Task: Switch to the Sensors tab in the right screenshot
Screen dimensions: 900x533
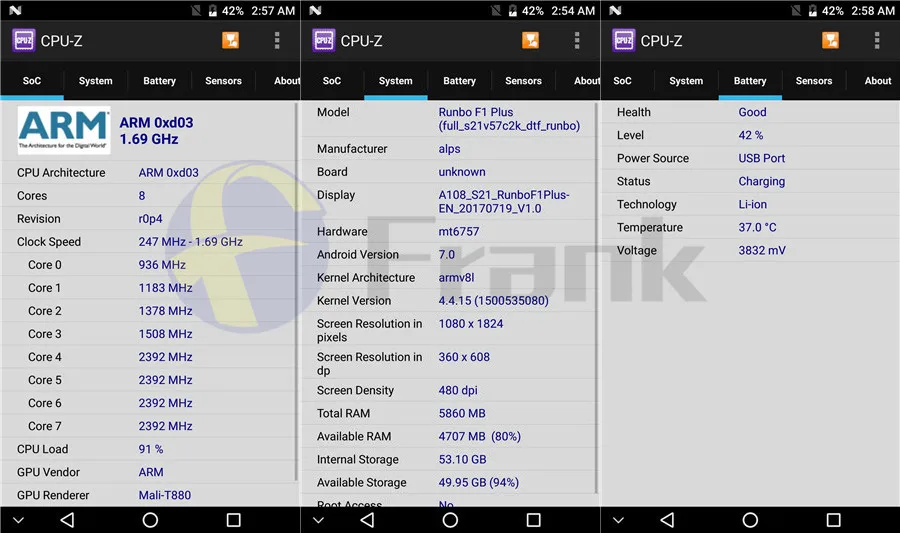Action: (x=814, y=81)
